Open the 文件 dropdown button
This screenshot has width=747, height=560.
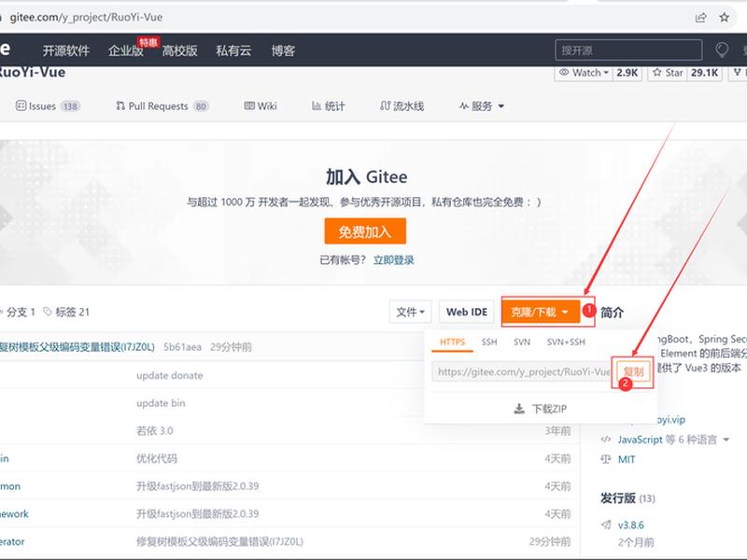pos(410,312)
